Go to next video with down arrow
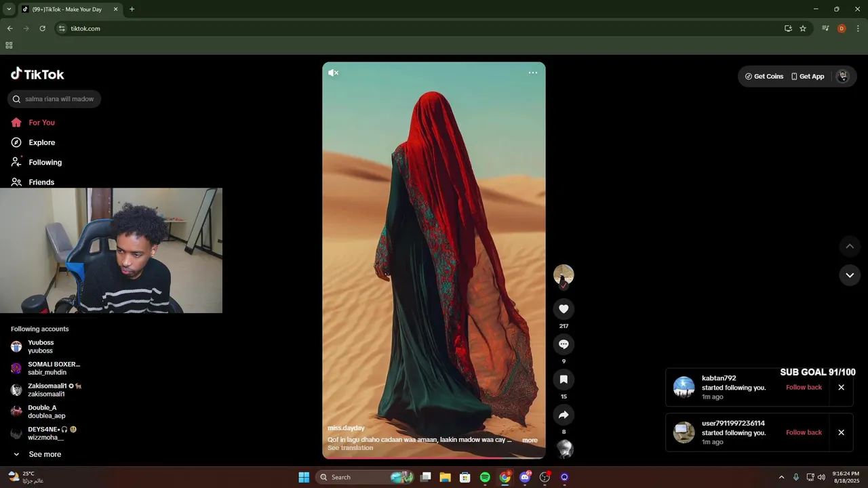The image size is (868, 488). tap(850, 275)
